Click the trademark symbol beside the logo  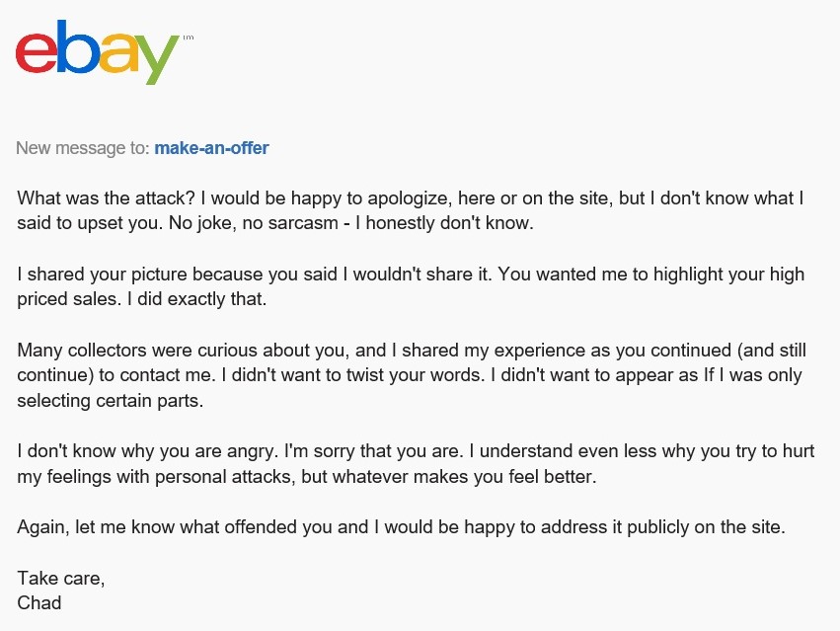188,38
